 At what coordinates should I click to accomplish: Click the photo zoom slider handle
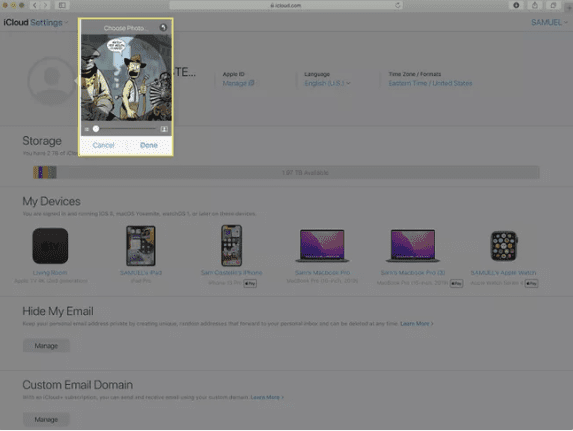96,129
